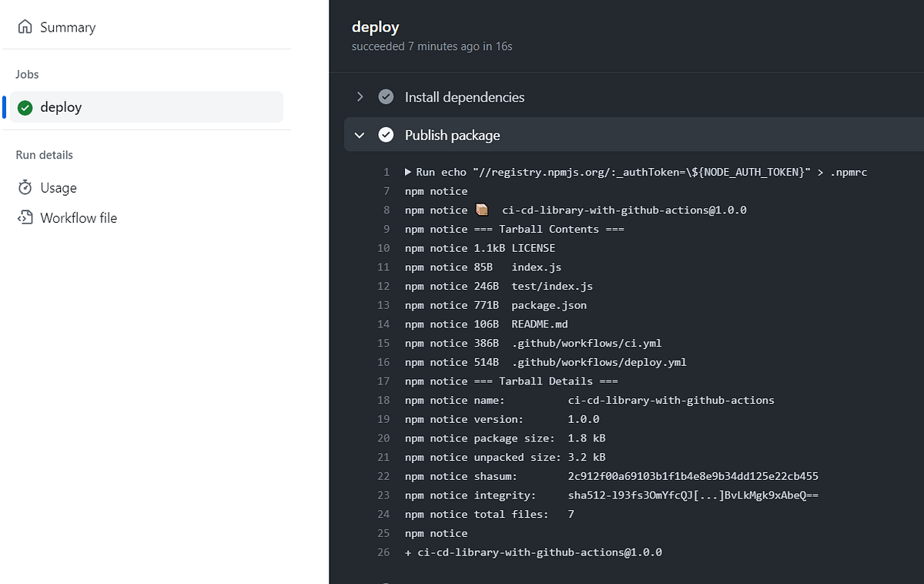The height and width of the screenshot is (584, 924).
Task: Click the green checkmark beside deploy job
Action: coord(24,106)
